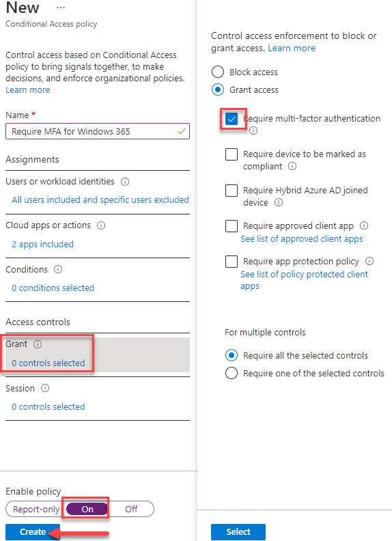
Task: Click info icon under Require multi-factor authentication
Action: 253,130
